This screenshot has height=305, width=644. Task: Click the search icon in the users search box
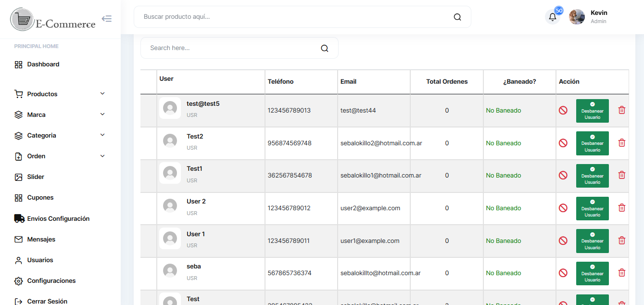[324, 48]
